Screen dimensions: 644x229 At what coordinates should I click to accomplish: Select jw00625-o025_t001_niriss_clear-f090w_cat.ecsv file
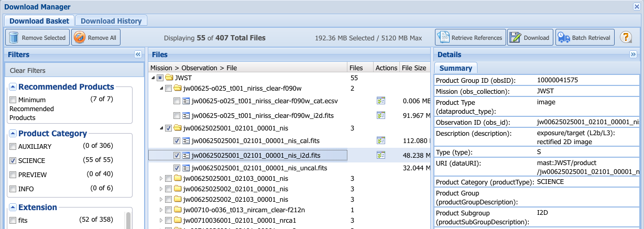(264, 101)
